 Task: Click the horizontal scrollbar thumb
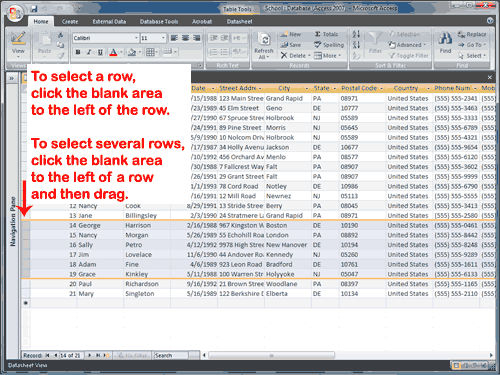click(271, 355)
